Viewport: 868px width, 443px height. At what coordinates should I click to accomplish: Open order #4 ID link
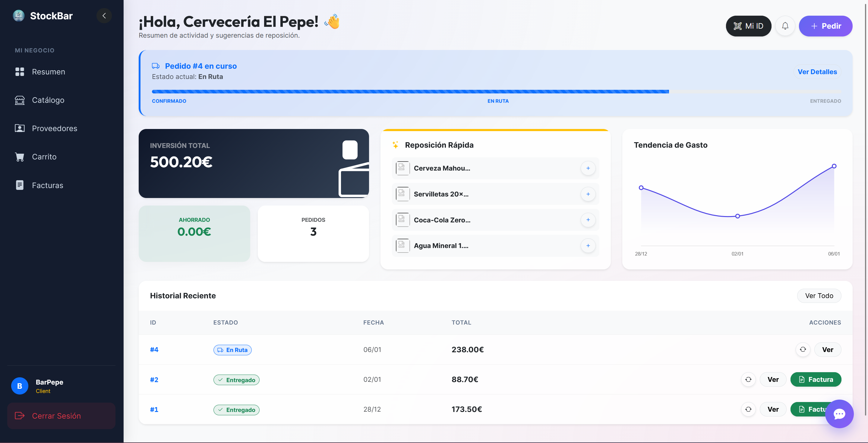[x=154, y=350]
